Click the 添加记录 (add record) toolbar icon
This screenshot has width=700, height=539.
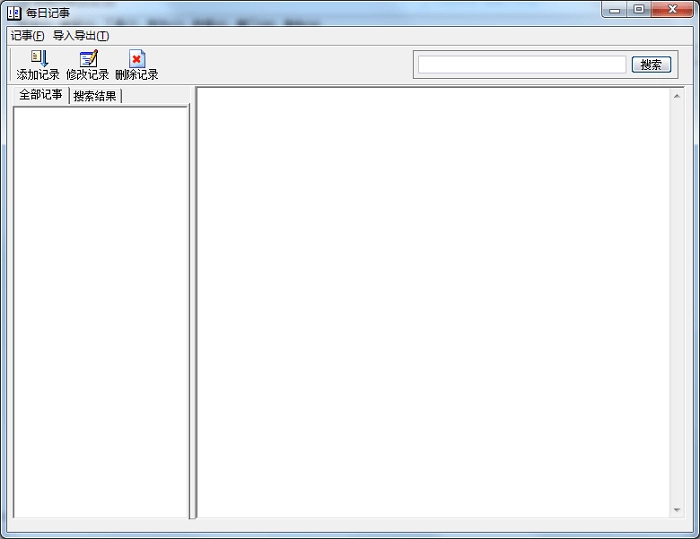(38, 60)
